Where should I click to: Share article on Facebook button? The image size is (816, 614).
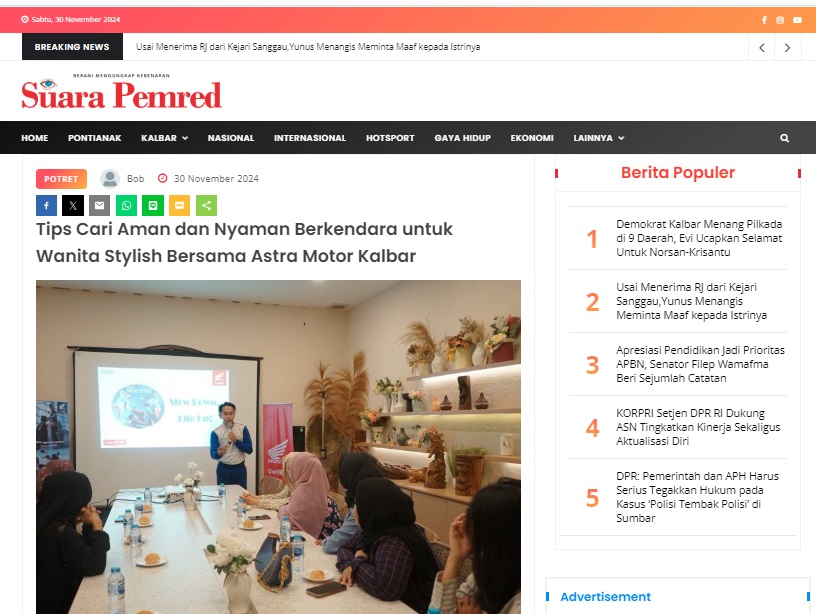pyautogui.click(x=46, y=206)
